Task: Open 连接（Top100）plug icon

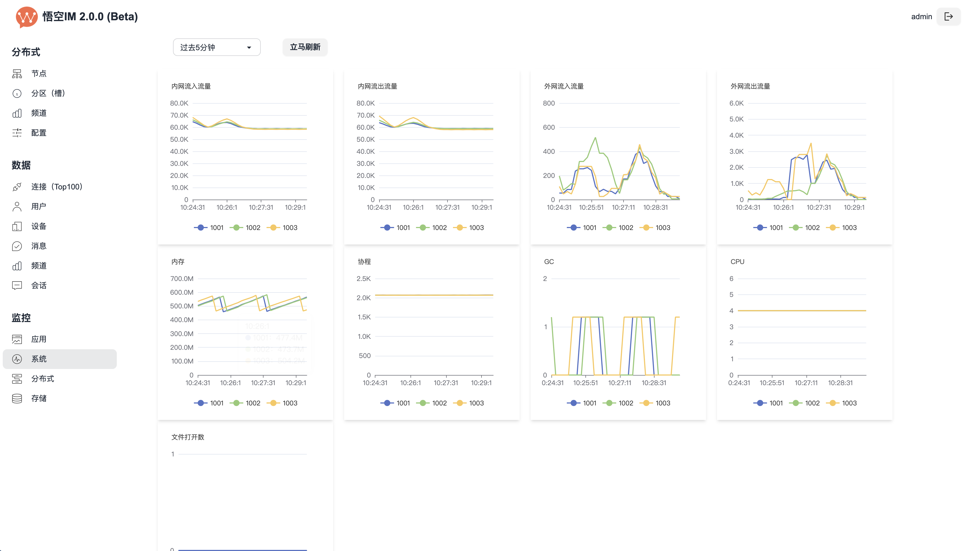Action: point(17,187)
